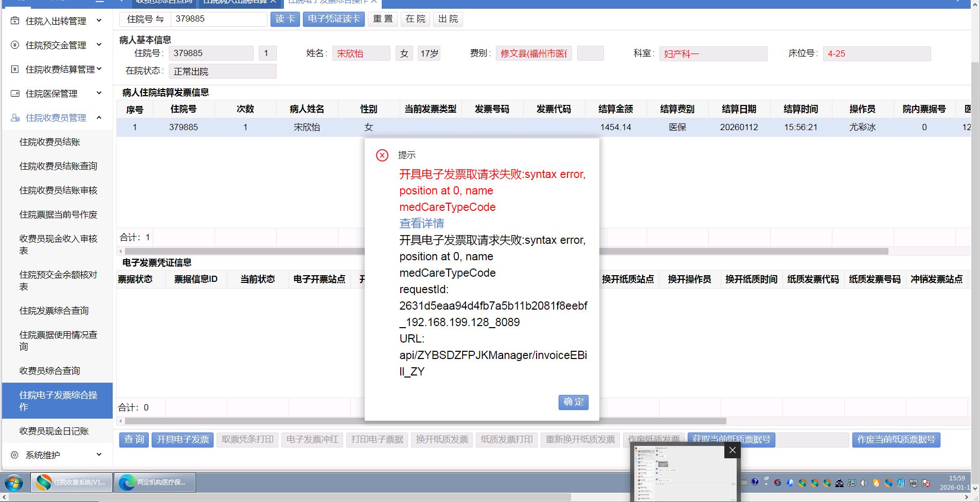Open 住院收费员结账审核 menu item
This screenshot has width=980, height=502.
(57, 190)
